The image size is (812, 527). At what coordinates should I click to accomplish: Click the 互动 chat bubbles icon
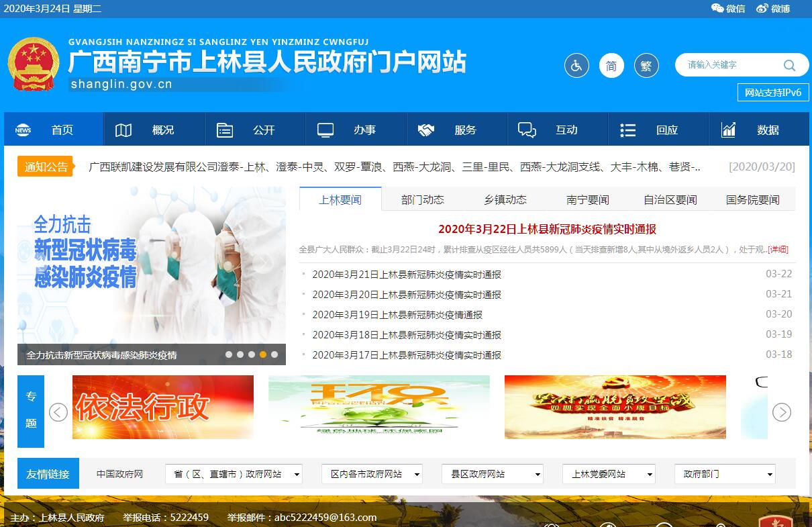coord(527,130)
